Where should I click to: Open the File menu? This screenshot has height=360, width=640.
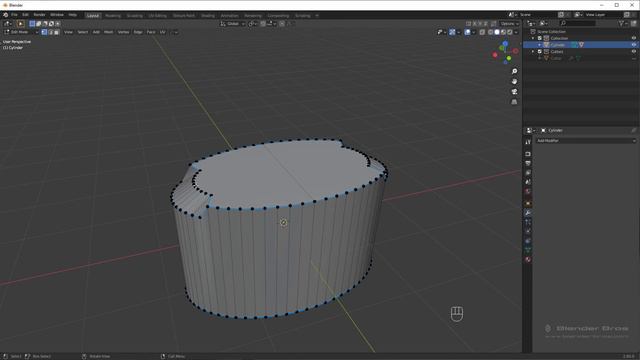pyautogui.click(x=14, y=15)
